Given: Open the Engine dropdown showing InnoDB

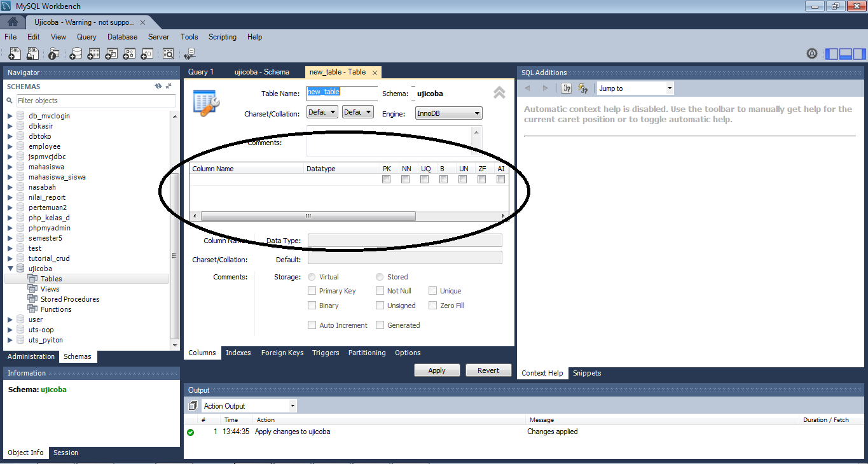Looking at the screenshot, I should coord(448,113).
